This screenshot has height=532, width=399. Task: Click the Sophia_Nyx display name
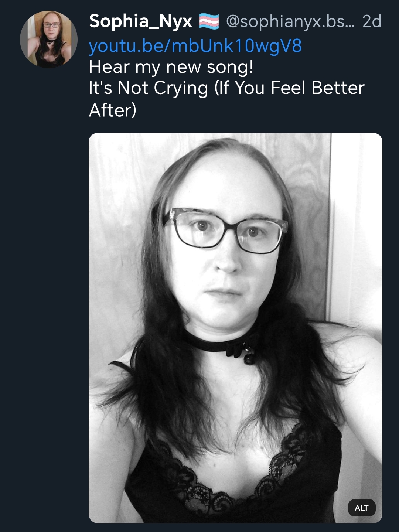coord(141,21)
